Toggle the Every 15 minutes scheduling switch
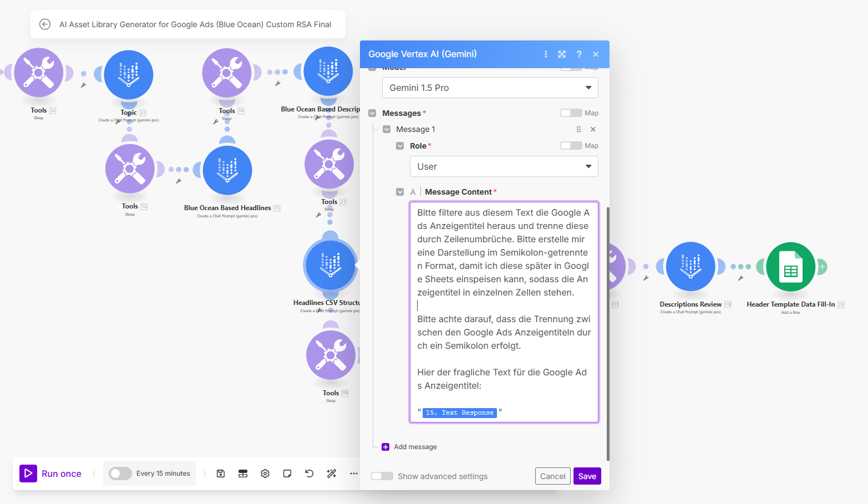Screen dimensions: 868x504 tap(120, 474)
